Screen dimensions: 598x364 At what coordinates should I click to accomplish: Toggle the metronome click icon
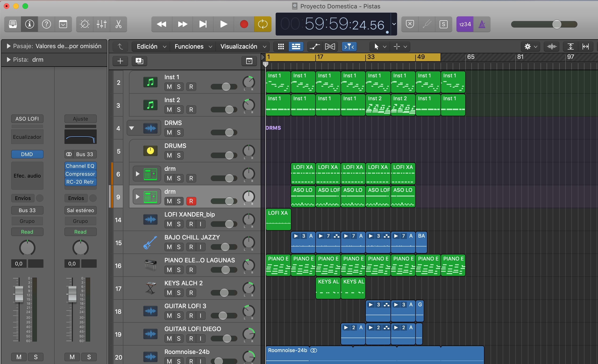[x=482, y=24]
